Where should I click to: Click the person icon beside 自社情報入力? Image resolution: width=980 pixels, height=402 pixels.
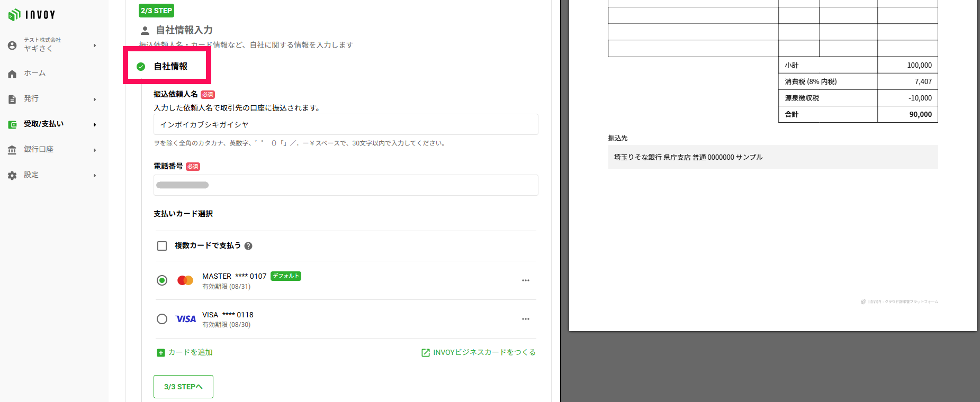[x=145, y=31]
